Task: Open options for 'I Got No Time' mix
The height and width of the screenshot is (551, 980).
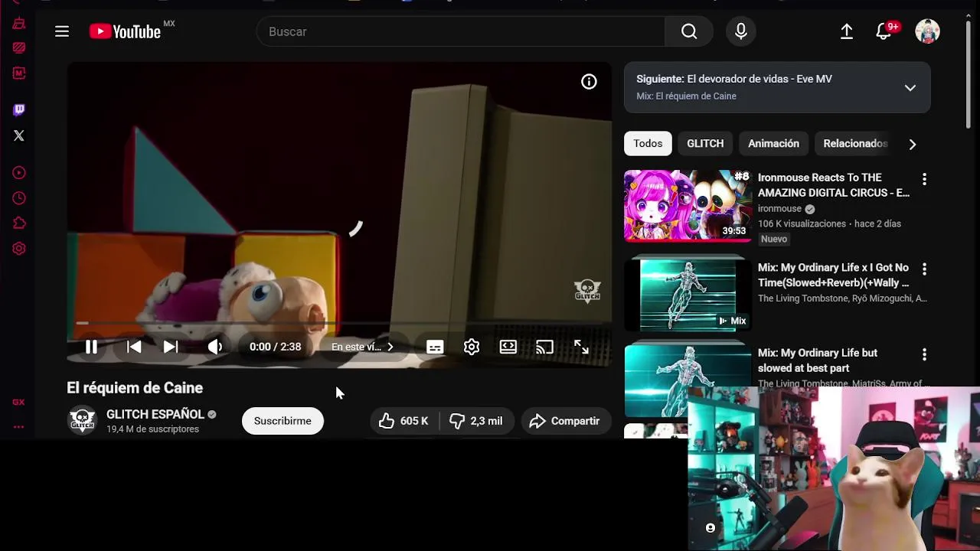Action: click(x=924, y=269)
